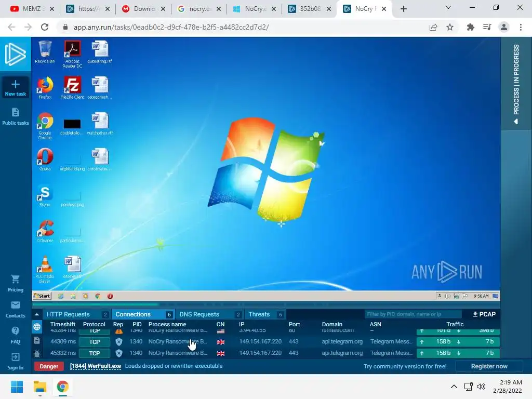The height and width of the screenshot is (399, 532).
Task: Click api.telegram.org in 44309 ms row
Action: (x=342, y=341)
